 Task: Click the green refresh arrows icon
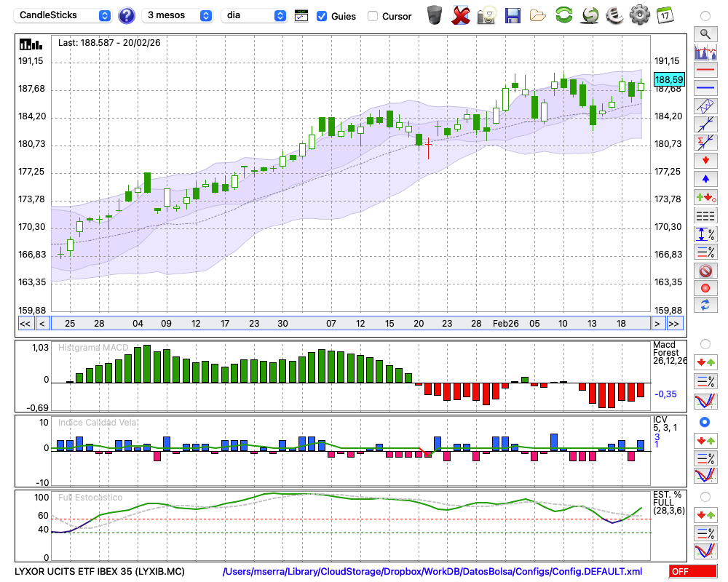563,15
